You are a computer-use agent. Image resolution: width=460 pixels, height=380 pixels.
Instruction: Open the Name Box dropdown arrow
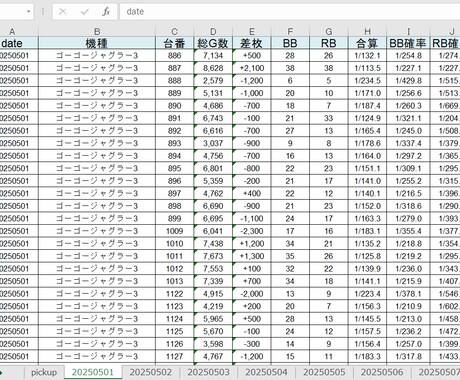pyautogui.click(x=29, y=12)
